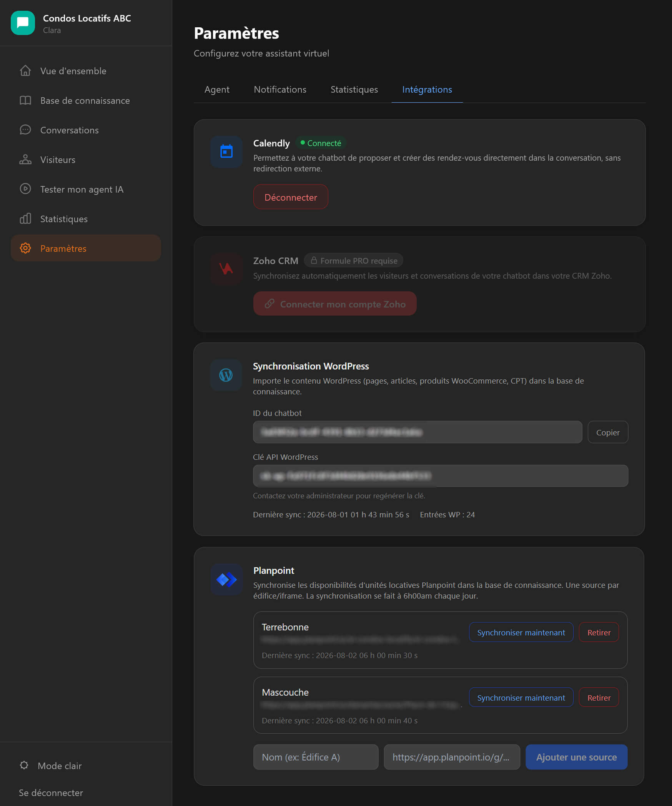Open the Visiteurs sidebar item
Image resolution: width=672 pixels, height=806 pixels.
(x=86, y=160)
